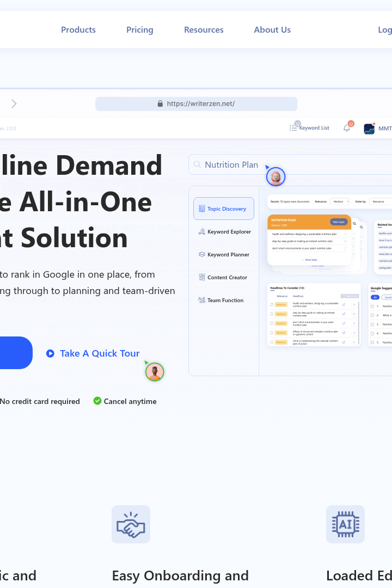Click the Main topic badge
This screenshot has height=588, width=392.
tap(339, 222)
